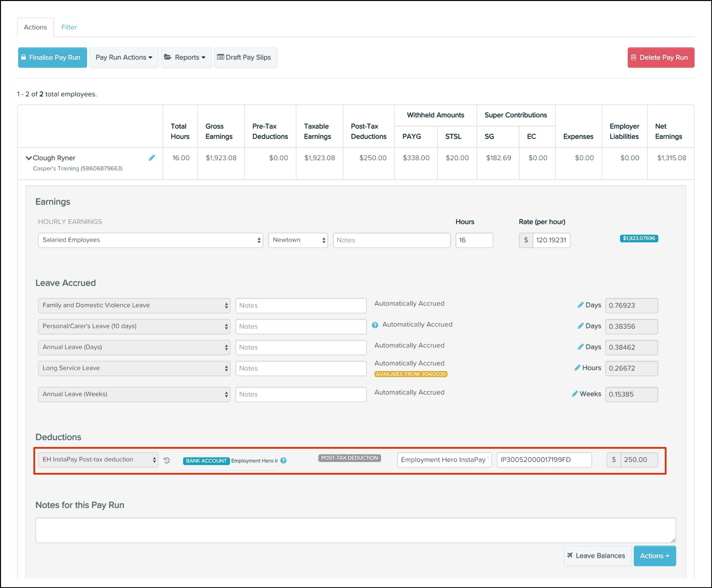Click pencil icon for Annual Leave (Weeks)

point(575,394)
